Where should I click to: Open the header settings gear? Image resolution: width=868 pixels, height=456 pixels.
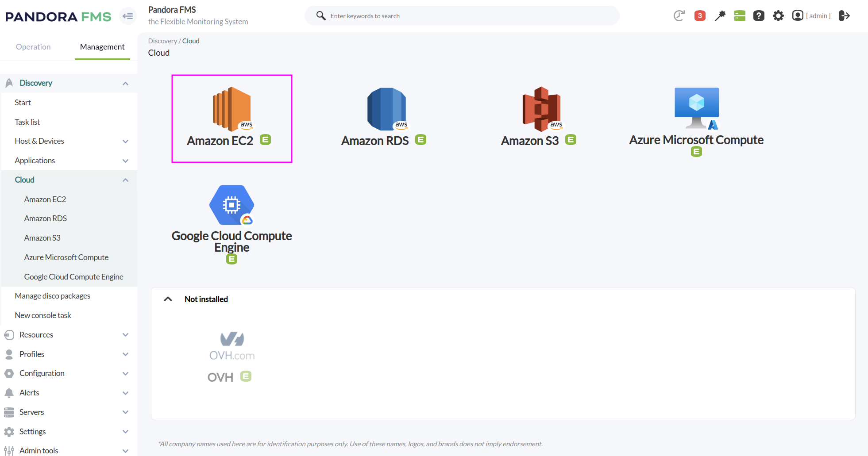[x=778, y=15]
